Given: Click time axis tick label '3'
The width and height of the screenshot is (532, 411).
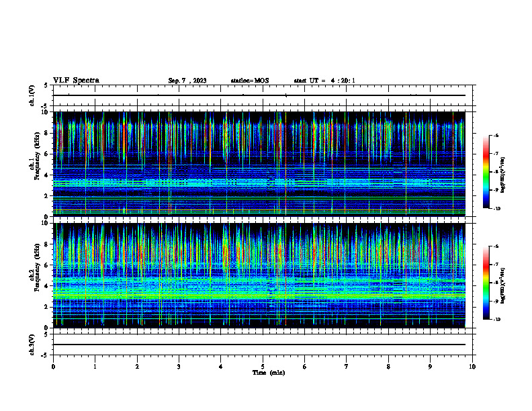Looking at the screenshot, I should 179,367.
